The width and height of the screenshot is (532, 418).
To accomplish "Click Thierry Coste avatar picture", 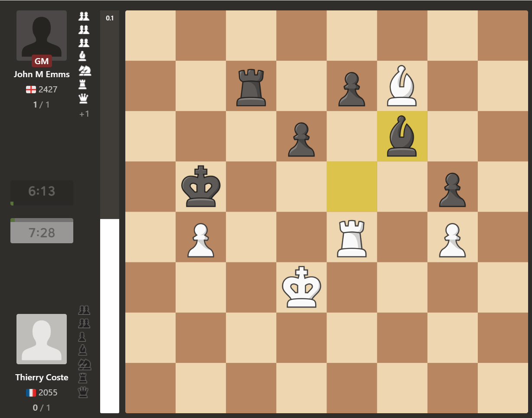I will click(42, 339).
